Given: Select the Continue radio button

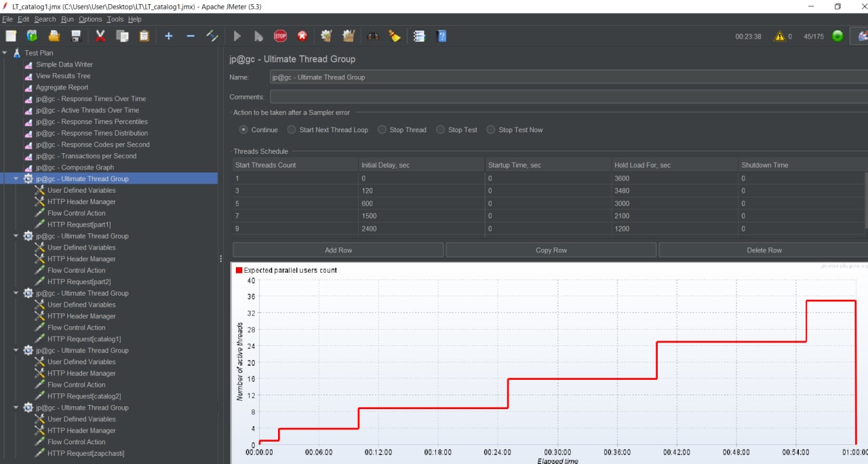Looking at the screenshot, I should pyautogui.click(x=243, y=130).
